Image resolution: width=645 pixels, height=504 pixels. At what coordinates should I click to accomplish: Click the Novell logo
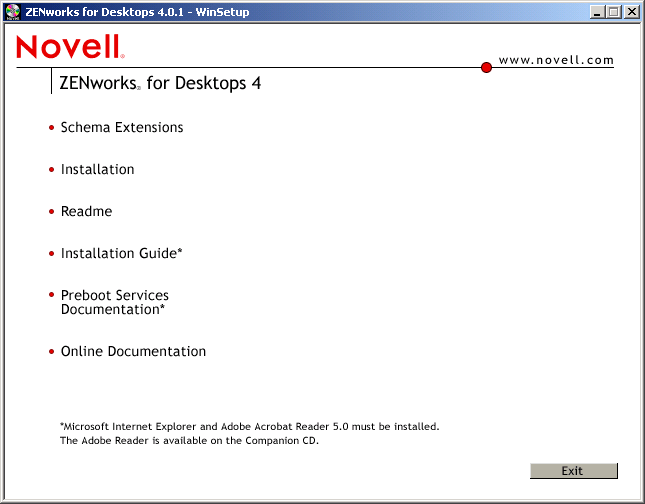click(70, 46)
